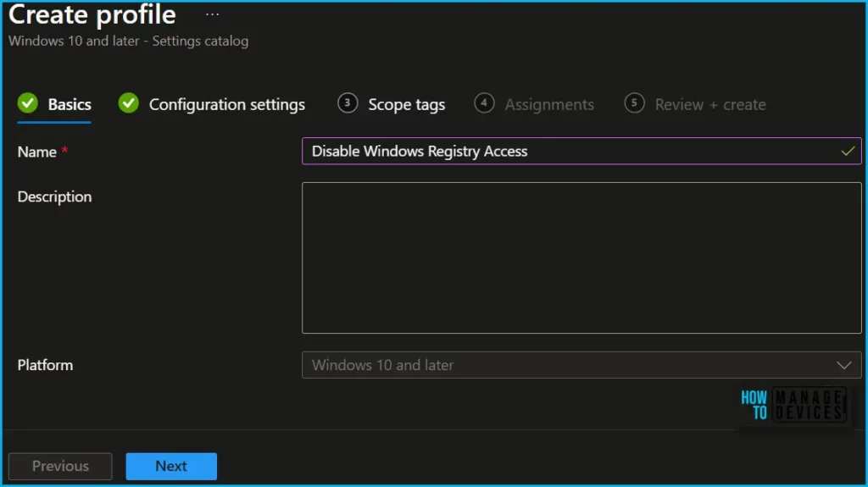
Task: Open the Platform dropdown
Action: pos(581,365)
